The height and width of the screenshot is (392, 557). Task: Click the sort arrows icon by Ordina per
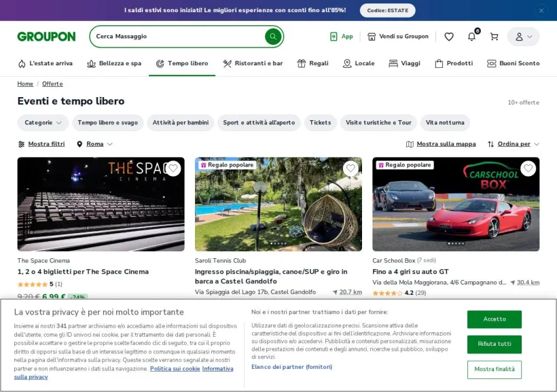click(490, 144)
